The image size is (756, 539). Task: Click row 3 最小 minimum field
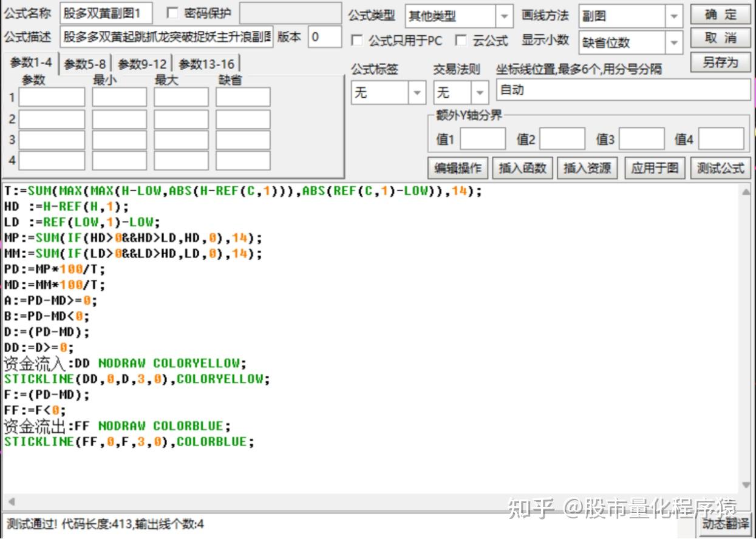[x=120, y=140]
